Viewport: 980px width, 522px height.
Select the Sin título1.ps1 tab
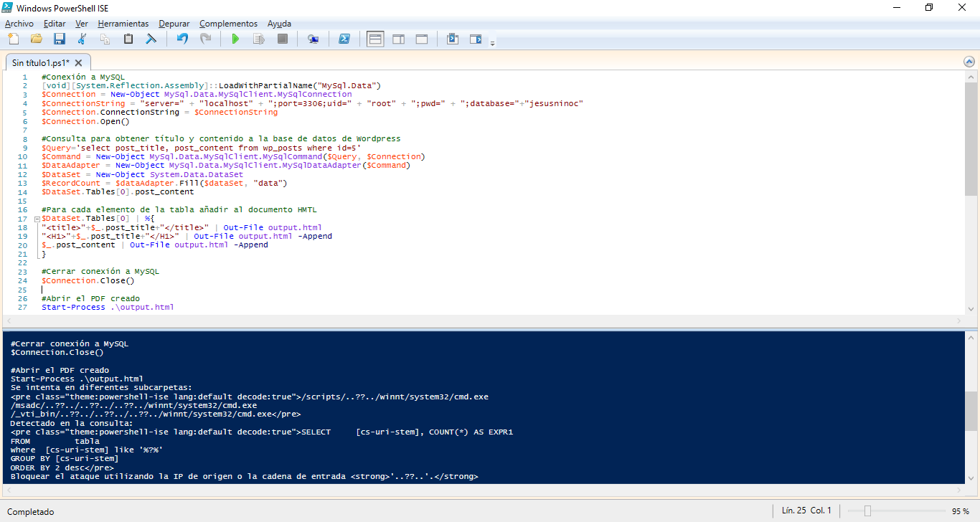tap(42, 62)
